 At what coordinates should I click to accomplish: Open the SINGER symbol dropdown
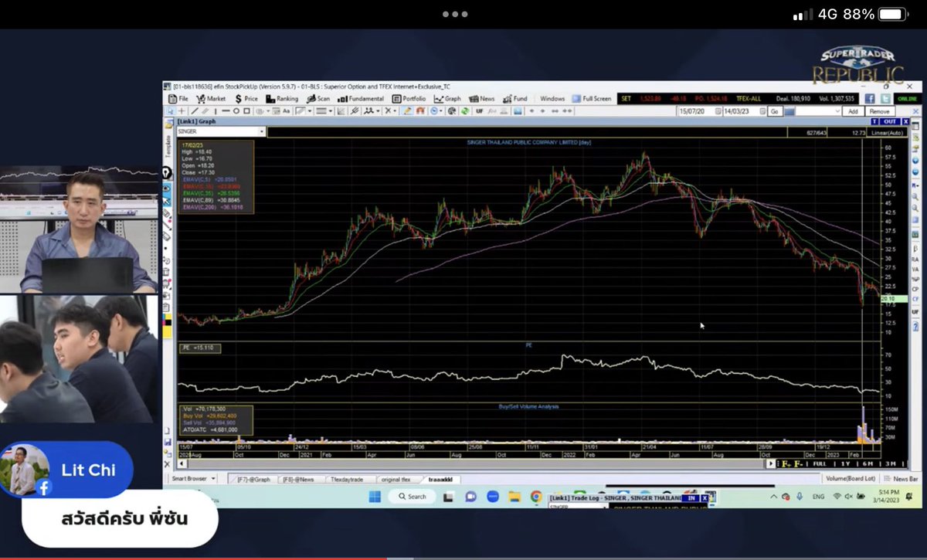(x=262, y=132)
